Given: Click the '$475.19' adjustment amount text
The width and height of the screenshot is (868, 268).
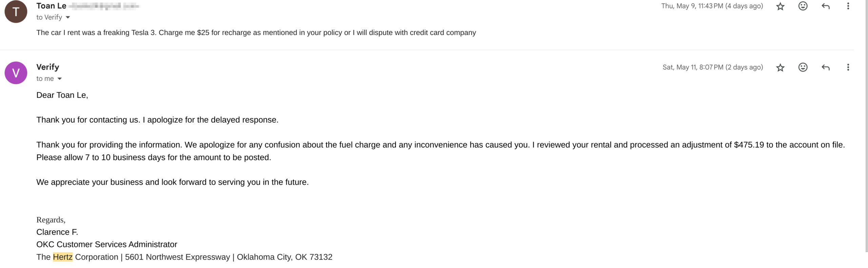Looking at the screenshot, I should click(749, 145).
